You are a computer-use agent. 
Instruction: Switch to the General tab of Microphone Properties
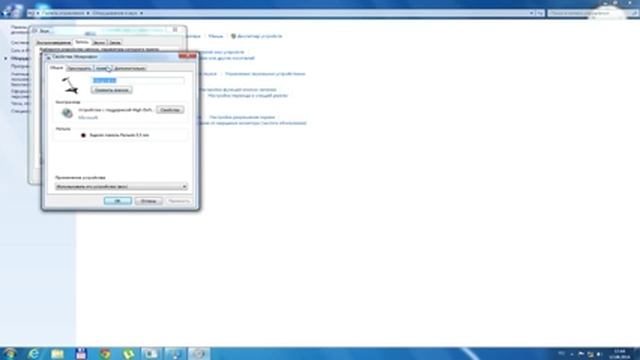pos(56,68)
